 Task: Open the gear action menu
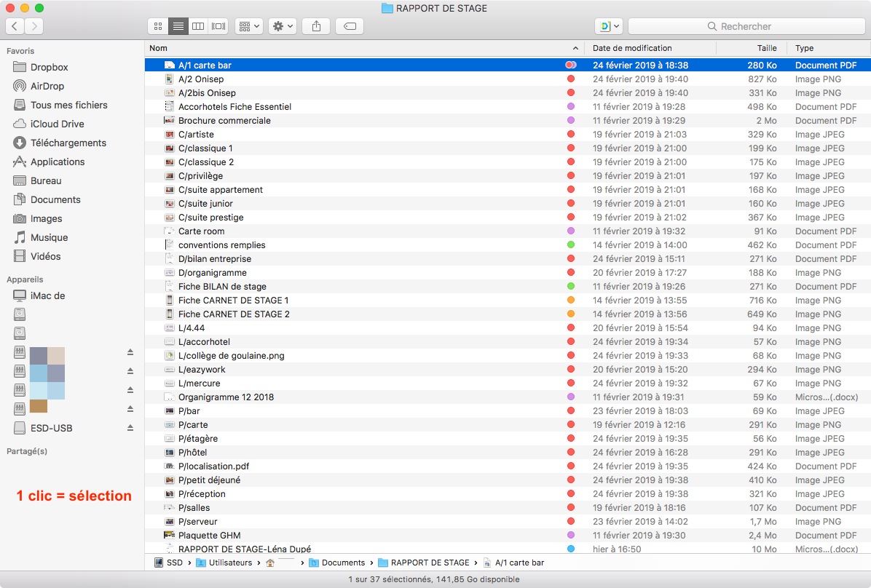pos(282,26)
